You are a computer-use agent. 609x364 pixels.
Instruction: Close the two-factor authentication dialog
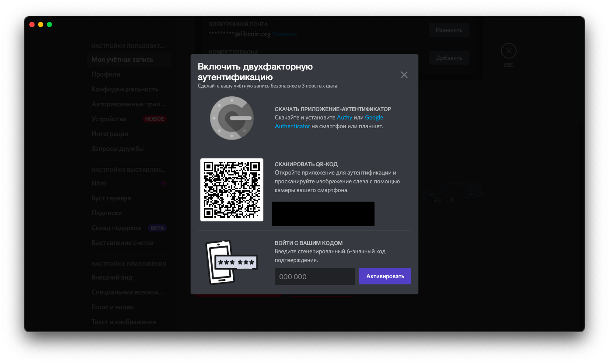pos(404,75)
